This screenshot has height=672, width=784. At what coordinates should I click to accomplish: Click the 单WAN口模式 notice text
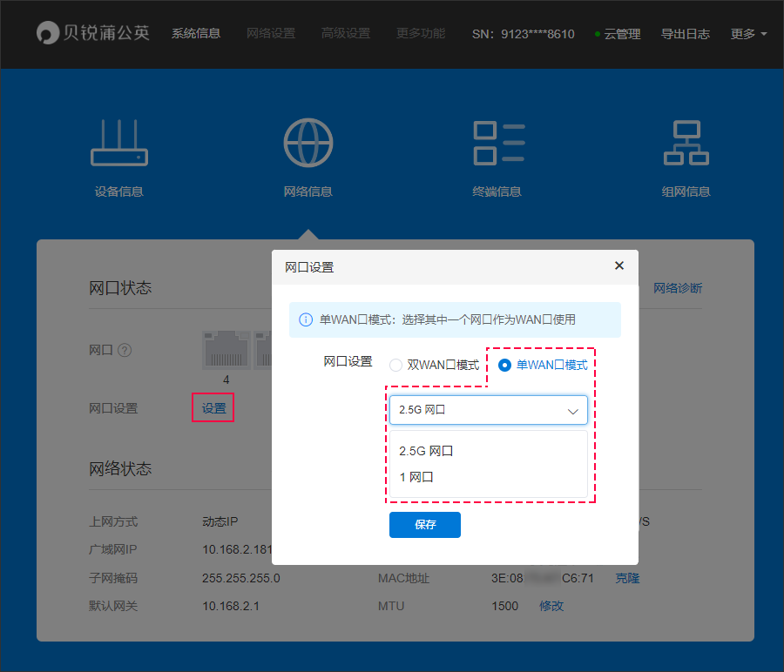(x=448, y=319)
